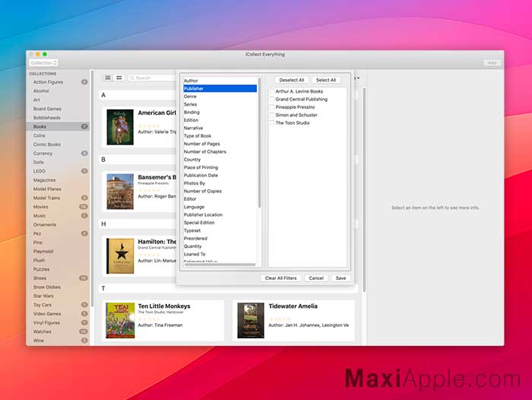Screen dimensions: 532x400
Task: Click Tidewater Amelia title
Action: tap(293, 306)
